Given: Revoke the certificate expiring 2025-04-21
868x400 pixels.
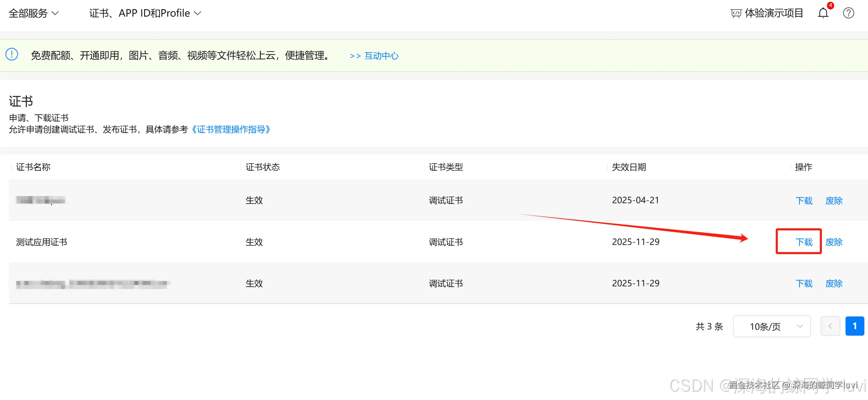Looking at the screenshot, I should click(834, 201).
